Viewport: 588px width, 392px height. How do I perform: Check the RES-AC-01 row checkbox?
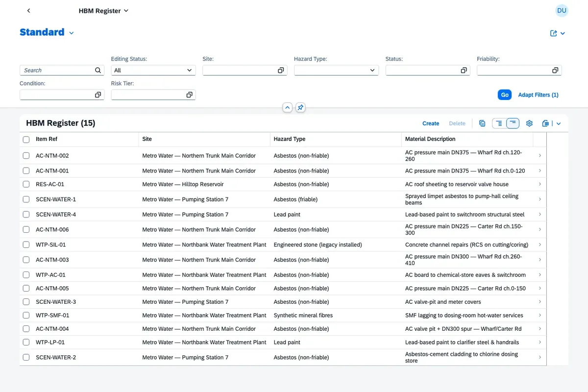(26, 184)
